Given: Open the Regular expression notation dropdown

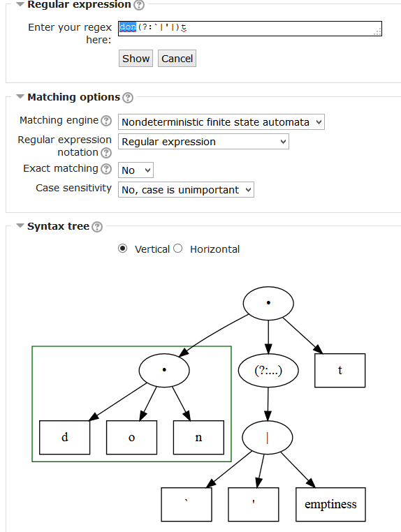Looking at the screenshot, I should tap(203, 142).
